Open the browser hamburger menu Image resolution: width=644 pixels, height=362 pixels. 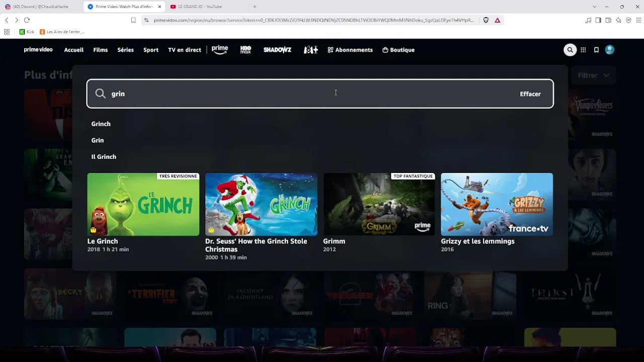(639, 20)
